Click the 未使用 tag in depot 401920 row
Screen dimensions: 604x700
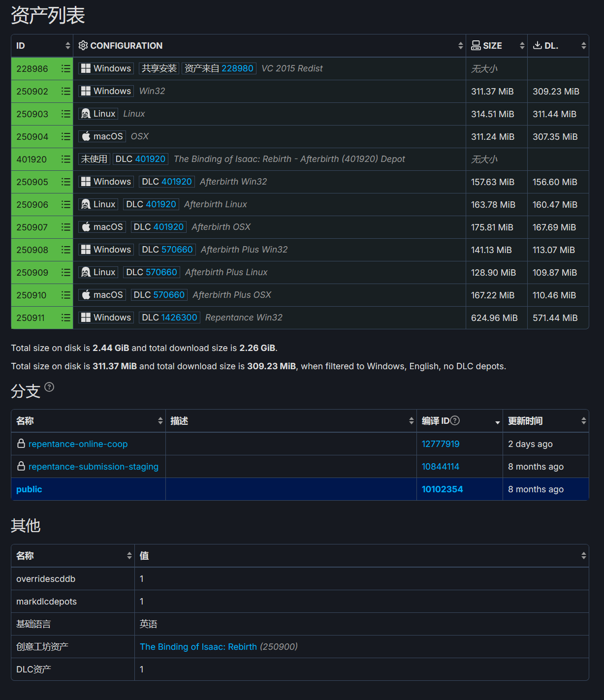tap(94, 159)
